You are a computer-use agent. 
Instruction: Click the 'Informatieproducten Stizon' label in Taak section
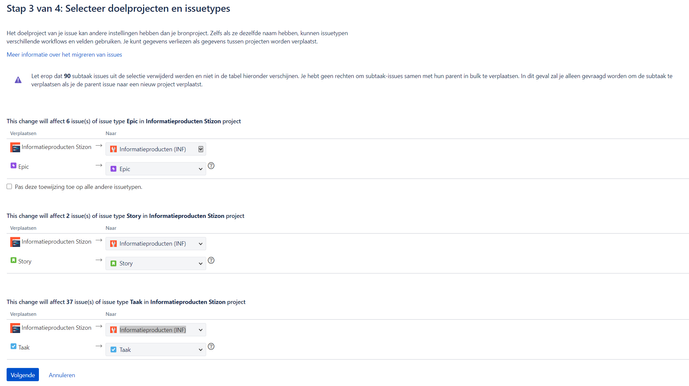[x=56, y=328]
